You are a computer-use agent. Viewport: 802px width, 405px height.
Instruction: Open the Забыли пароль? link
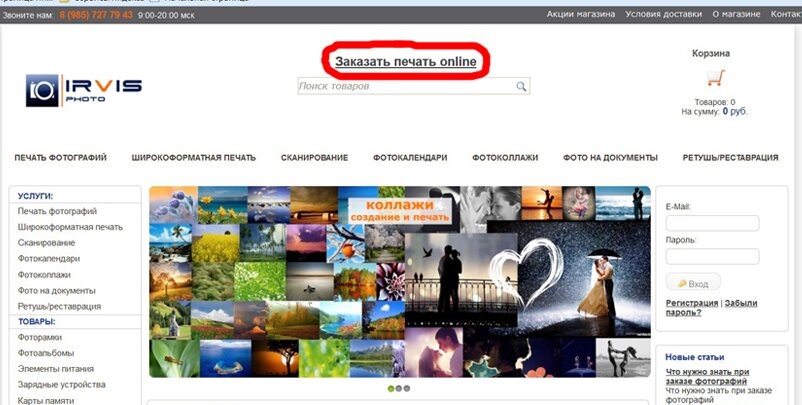click(x=711, y=307)
